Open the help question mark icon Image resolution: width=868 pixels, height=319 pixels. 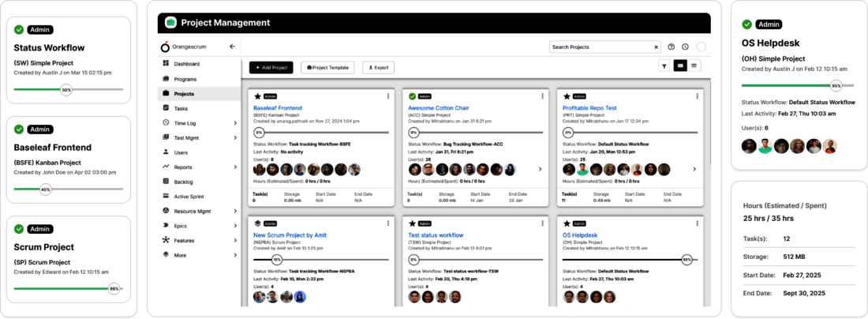(x=672, y=47)
